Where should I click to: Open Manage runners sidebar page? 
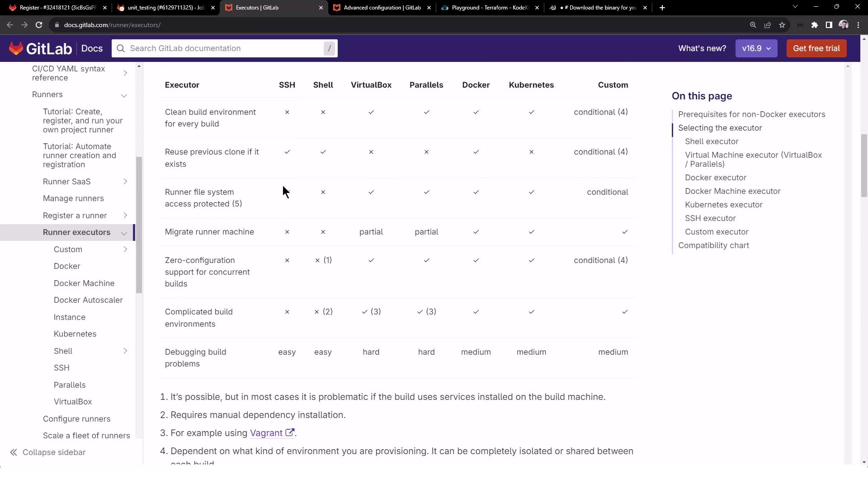click(x=73, y=198)
